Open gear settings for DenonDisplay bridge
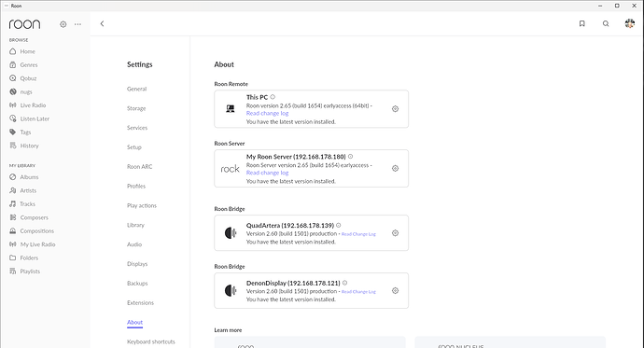The width and height of the screenshot is (644, 348). click(x=395, y=290)
